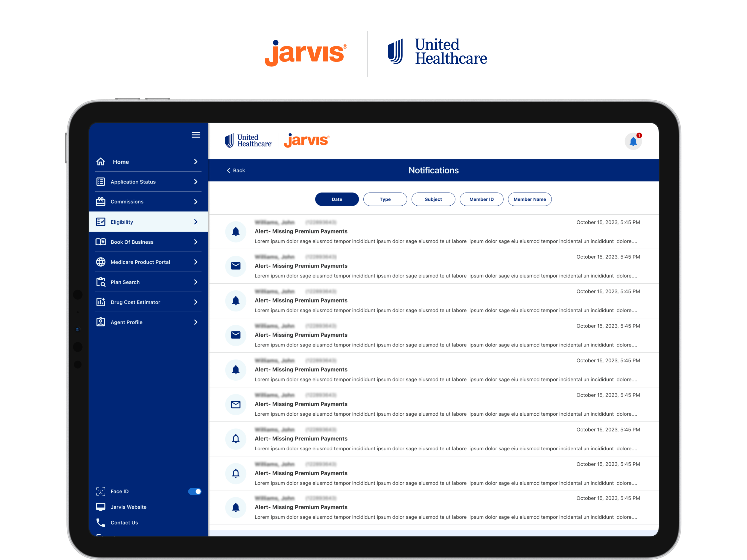Click bell icon of first notification row
Image resolution: width=747 pixels, height=560 pixels.
[236, 232]
